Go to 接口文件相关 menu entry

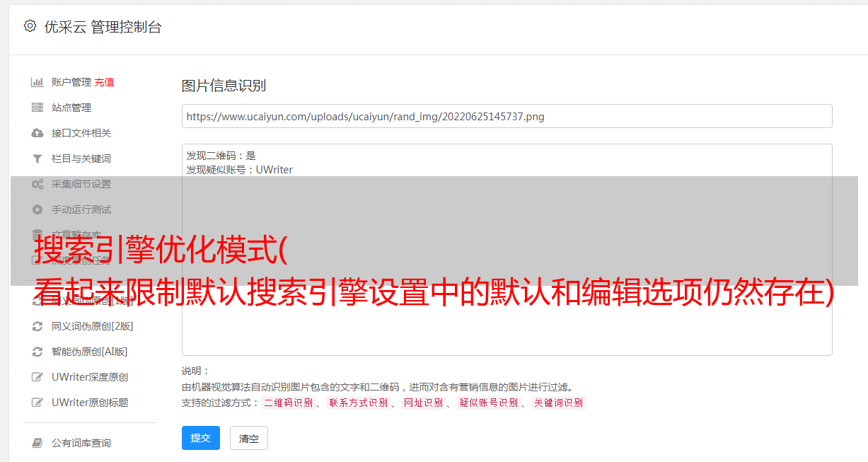[x=81, y=133]
